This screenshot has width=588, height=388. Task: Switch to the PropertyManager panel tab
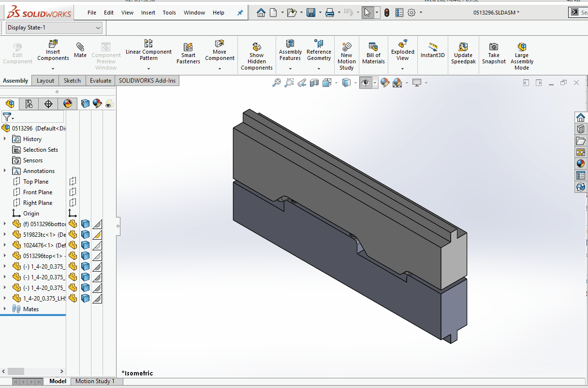coord(29,103)
